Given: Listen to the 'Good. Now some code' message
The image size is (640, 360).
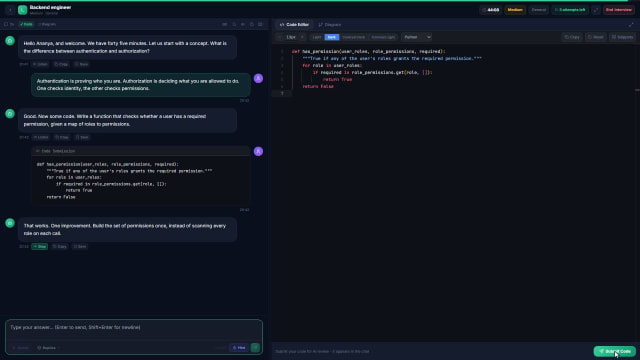Looking at the screenshot, I should pos(41,138).
